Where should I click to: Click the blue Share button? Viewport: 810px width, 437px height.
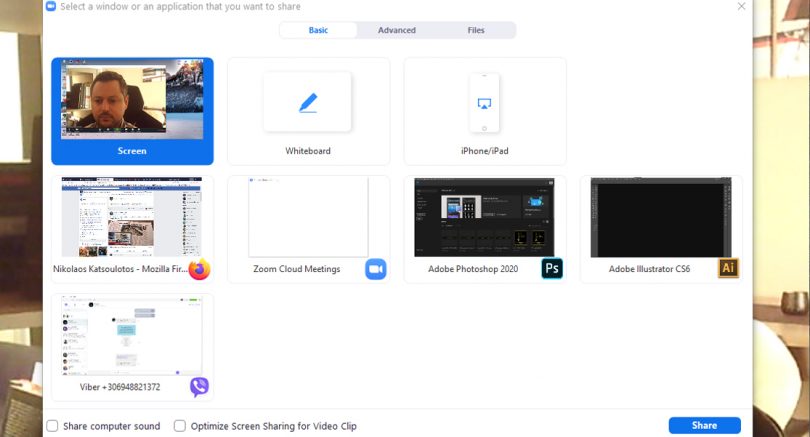coord(705,425)
